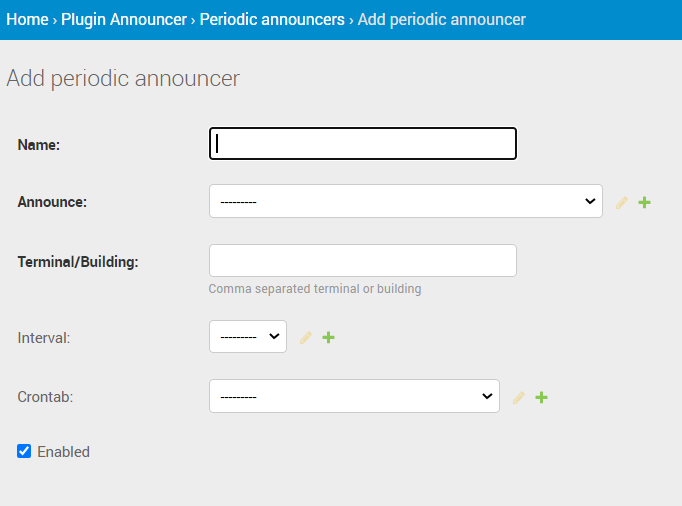Click into the Terminal/Building input field
This screenshot has width=682, height=506.
363,260
